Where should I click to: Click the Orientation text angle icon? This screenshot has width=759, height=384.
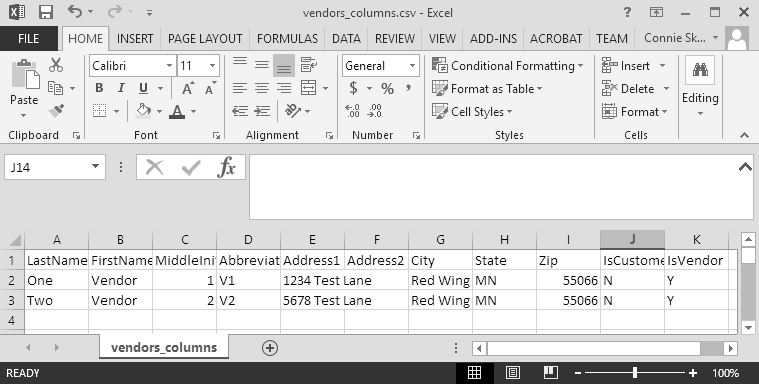click(x=293, y=111)
